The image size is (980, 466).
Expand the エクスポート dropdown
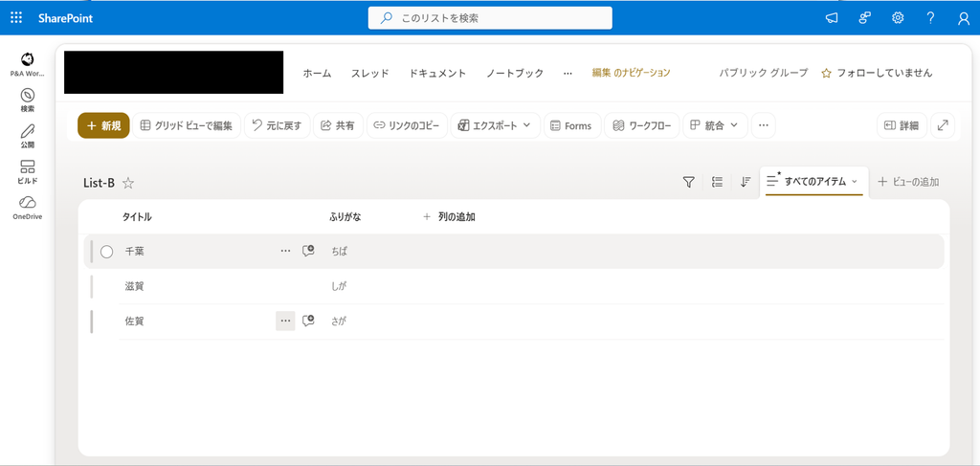click(x=495, y=125)
